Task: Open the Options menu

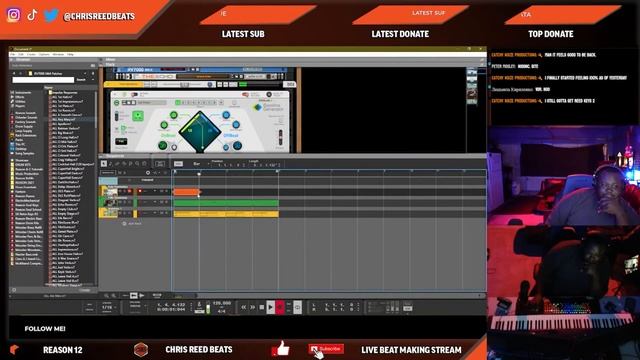Action: coord(44,54)
